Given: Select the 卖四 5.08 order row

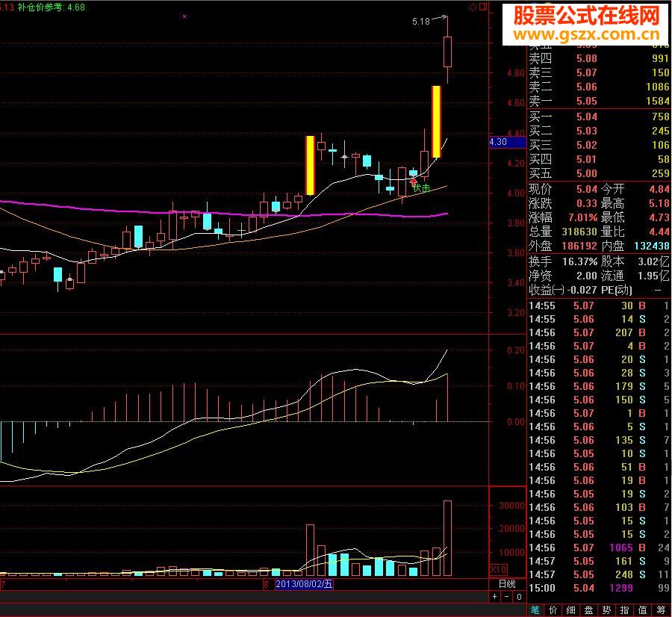Looking at the screenshot, I should click(x=599, y=58).
